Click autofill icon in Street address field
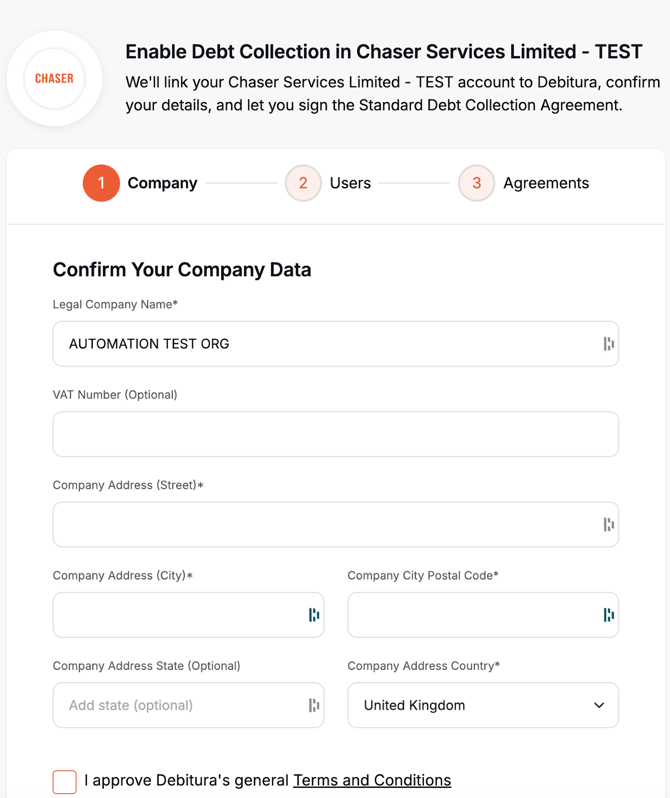 tap(608, 524)
